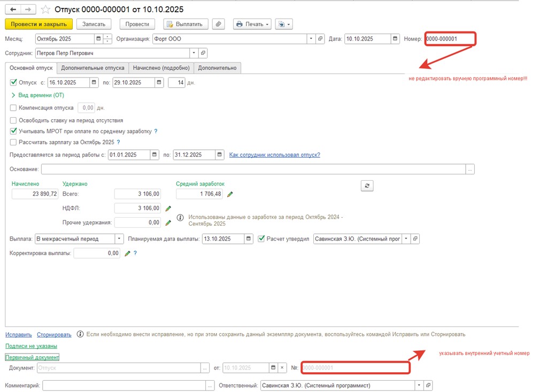Switch to Дополнительные отпуска tab
The width and height of the screenshot is (539, 392).
(x=93, y=68)
